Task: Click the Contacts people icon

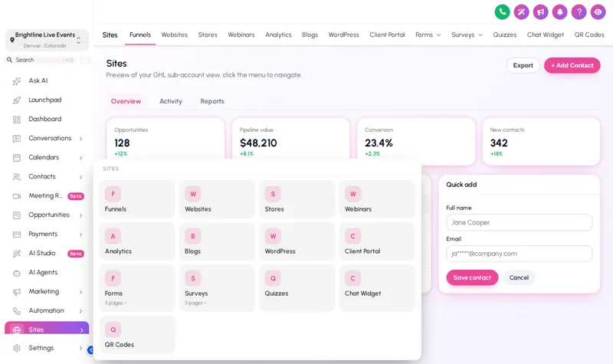Action: pos(17,177)
